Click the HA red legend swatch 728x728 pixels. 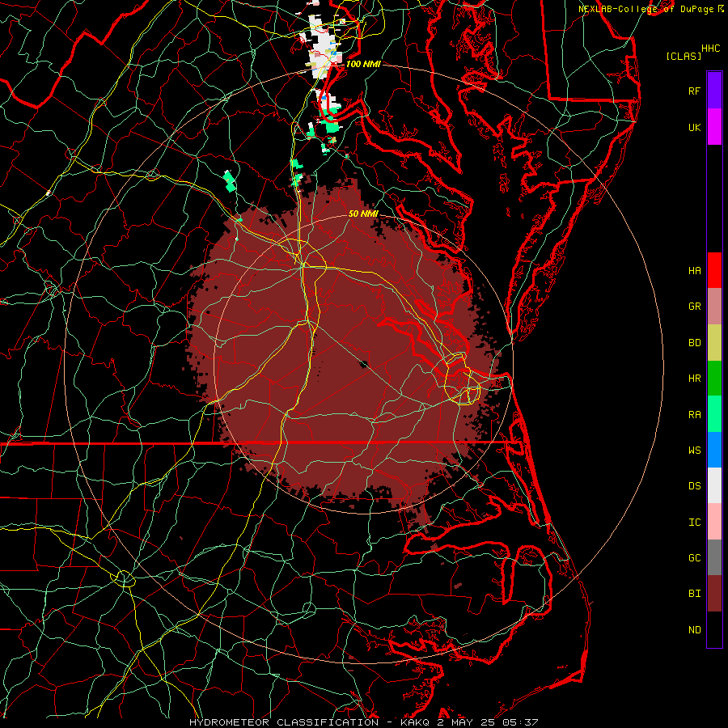714,270
